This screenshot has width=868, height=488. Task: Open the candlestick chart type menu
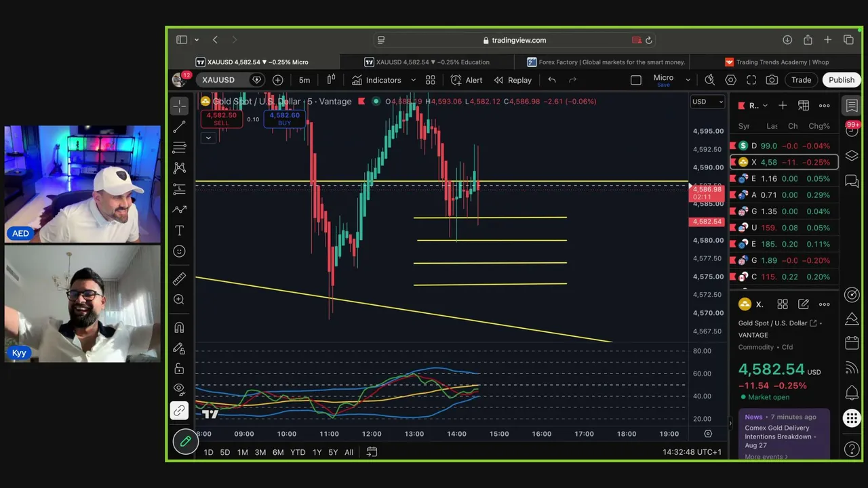(331, 80)
